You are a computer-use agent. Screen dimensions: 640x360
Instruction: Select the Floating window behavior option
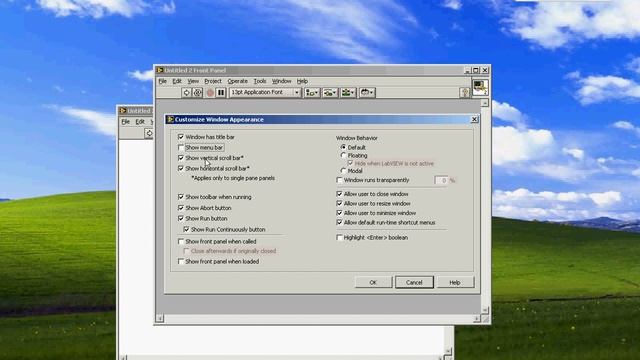click(343, 156)
